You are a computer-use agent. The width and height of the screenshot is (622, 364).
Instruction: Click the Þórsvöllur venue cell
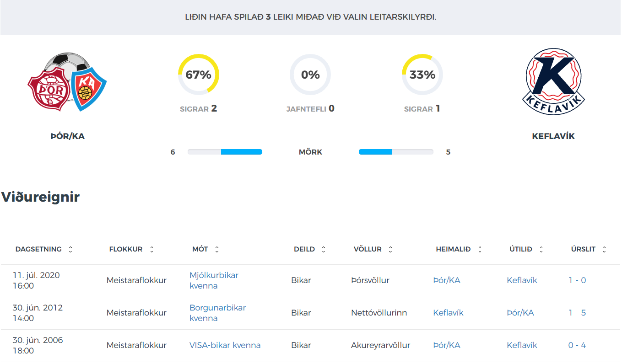[x=370, y=280]
